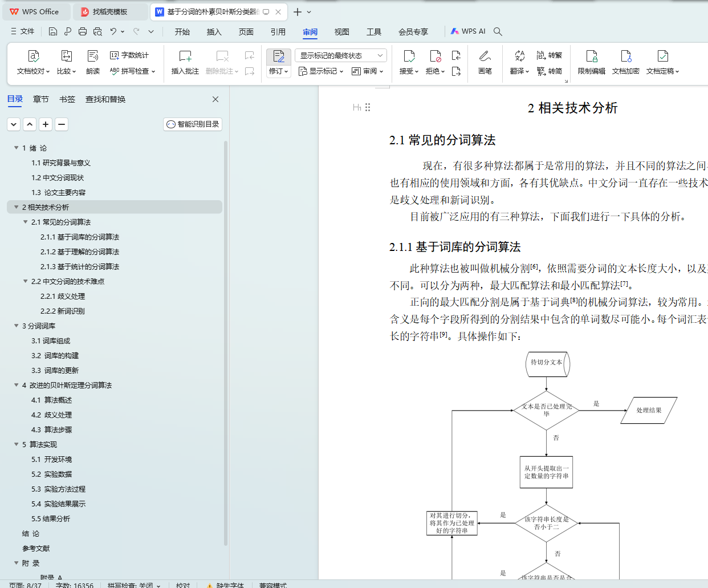
Task: Click the heading 2.1.1 基于词库的分词算法
Action: pos(455,247)
